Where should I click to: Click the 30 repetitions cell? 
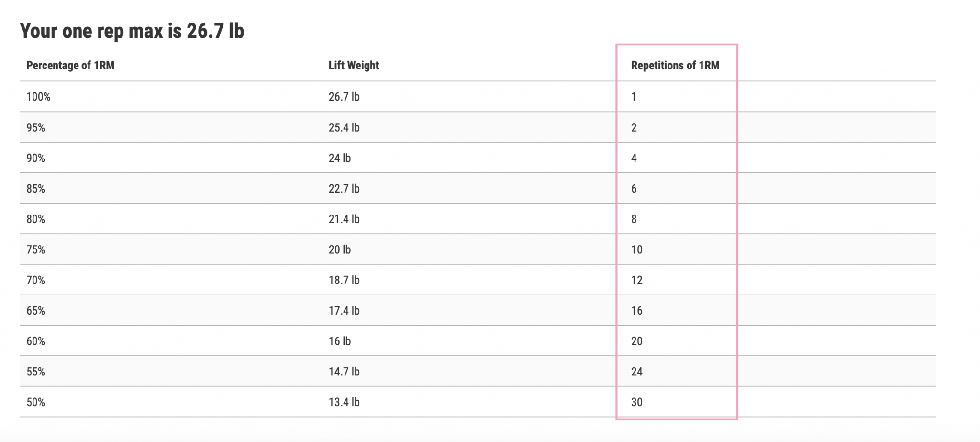coord(636,402)
